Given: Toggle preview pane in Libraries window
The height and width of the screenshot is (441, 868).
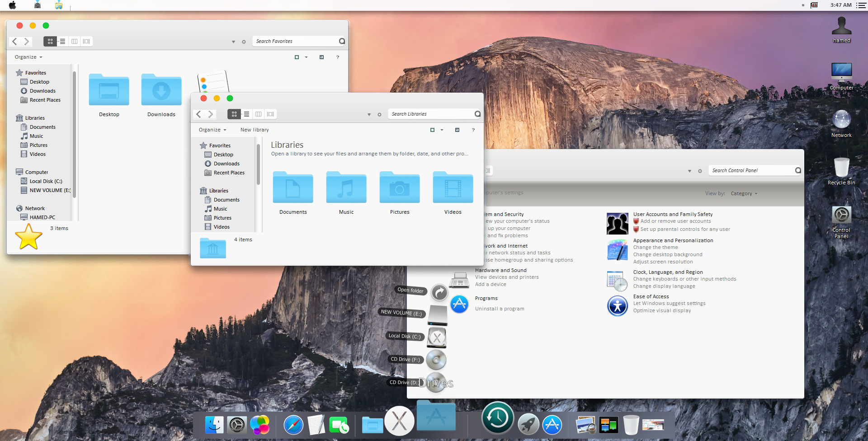Looking at the screenshot, I should pos(457,130).
